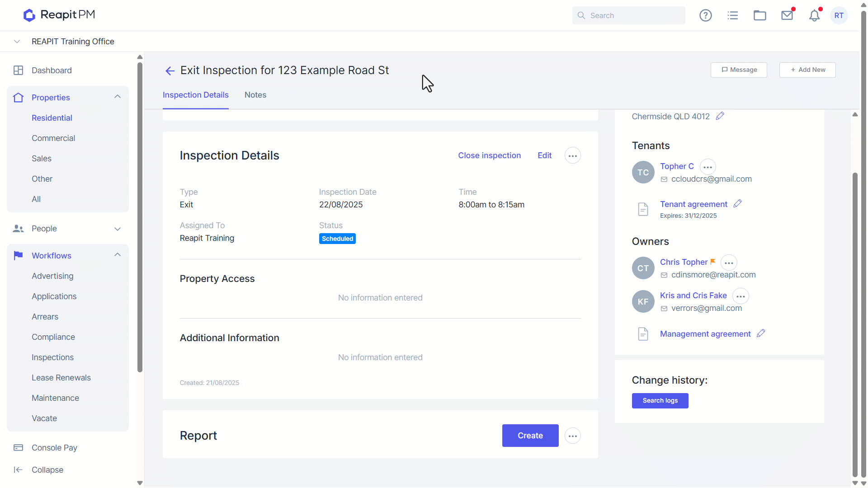Viewport: 868px width, 488px height.
Task: Open the Dashboard menu item
Action: click(52, 70)
